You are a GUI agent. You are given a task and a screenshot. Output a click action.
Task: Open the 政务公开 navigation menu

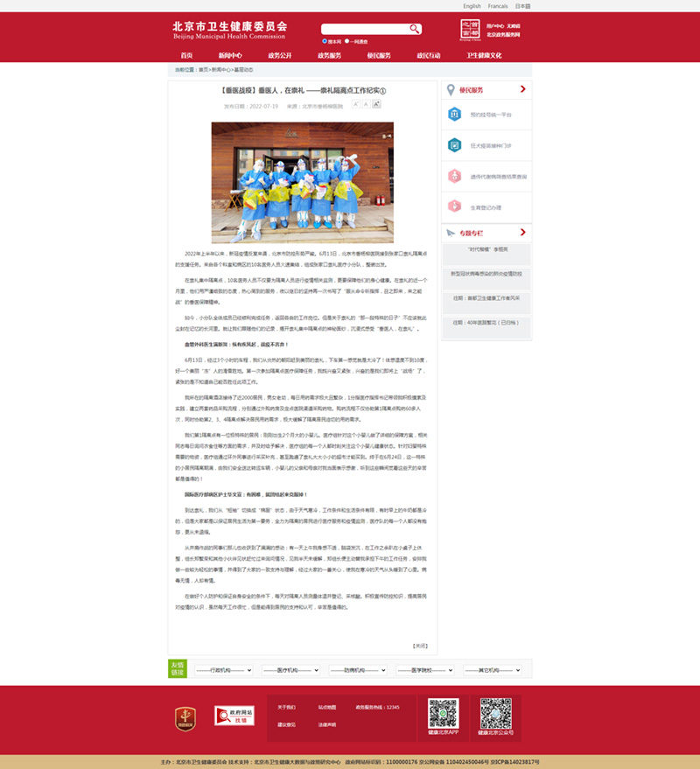pos(280,55)
